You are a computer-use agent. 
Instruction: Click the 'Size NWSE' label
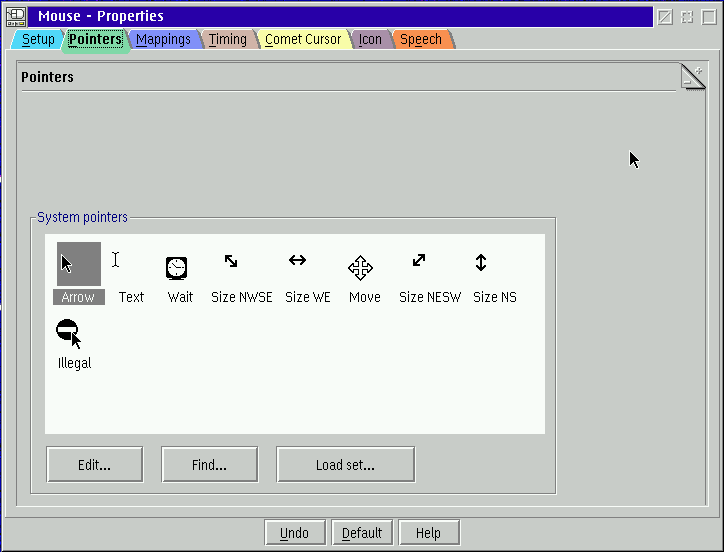(241, 297)
